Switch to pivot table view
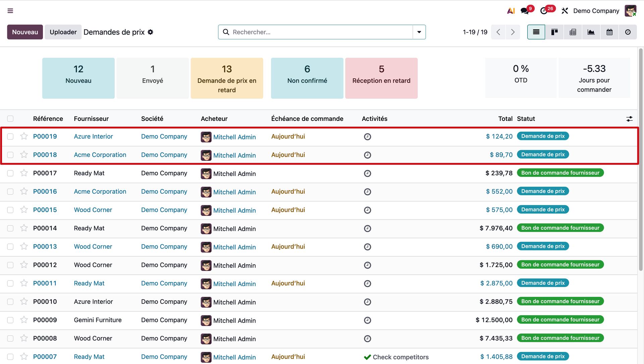The height and width of the screenshot is (364, 644). pyautogui.click(x=573, y=32)
